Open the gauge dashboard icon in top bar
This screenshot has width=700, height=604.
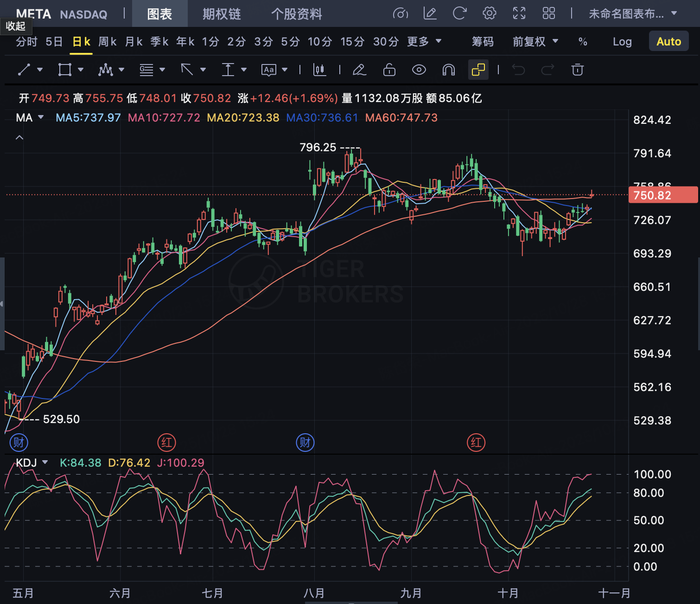[x=401, y=13]
